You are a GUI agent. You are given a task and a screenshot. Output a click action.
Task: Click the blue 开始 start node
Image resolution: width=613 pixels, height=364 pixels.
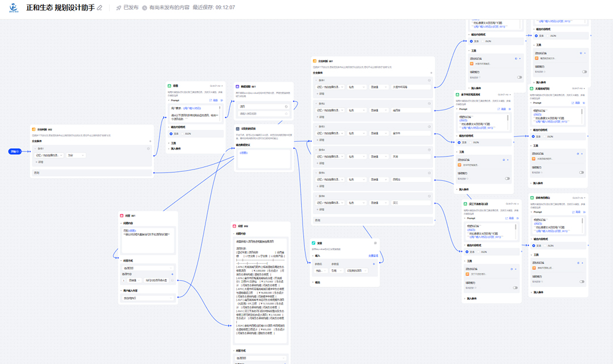[14, 151]
